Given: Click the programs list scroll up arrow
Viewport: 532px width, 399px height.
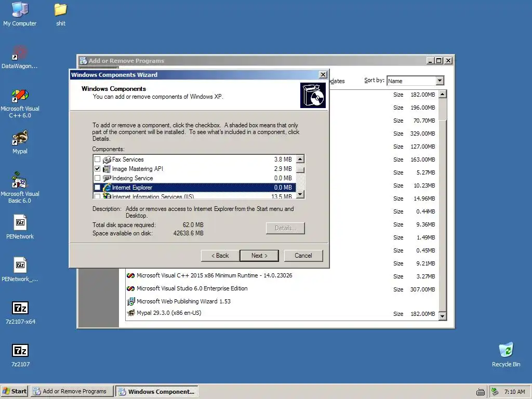Looking at the screenshot, I should [443, 94].
